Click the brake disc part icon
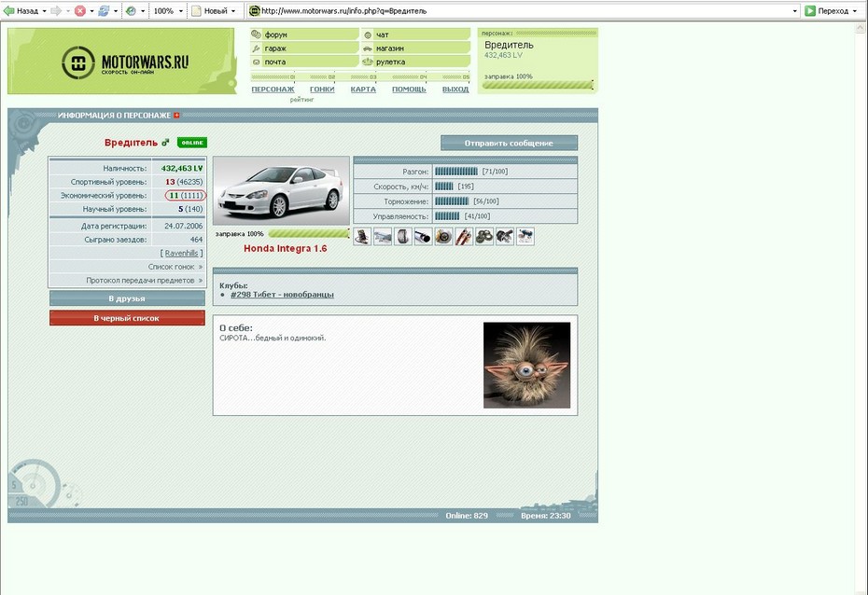The height and width of the screenshot is (595, 868). pos(443,237)
